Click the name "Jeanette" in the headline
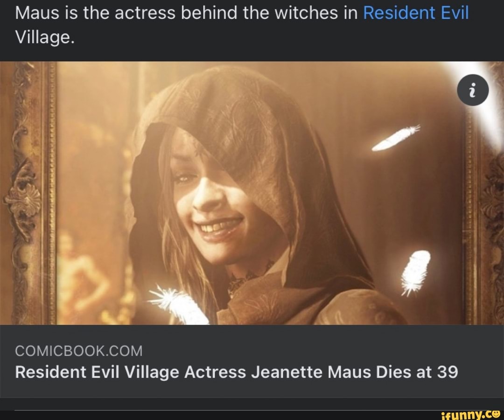Screen dimensions: 504x420 pos(287,372)
